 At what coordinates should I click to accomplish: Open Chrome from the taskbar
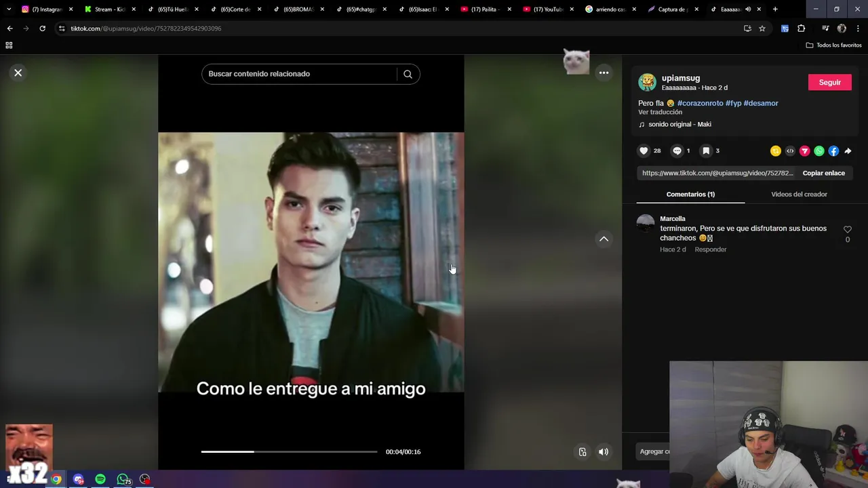point(56,479)
